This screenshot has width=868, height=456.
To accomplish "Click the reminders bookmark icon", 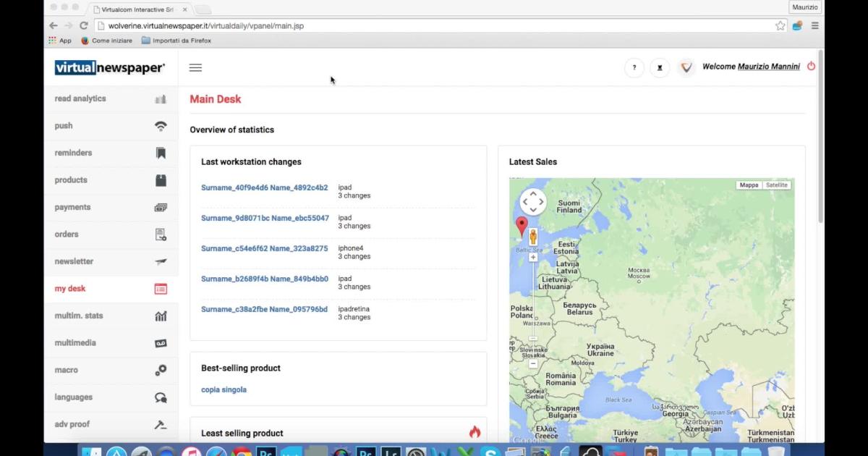I will tap(161, 153).
